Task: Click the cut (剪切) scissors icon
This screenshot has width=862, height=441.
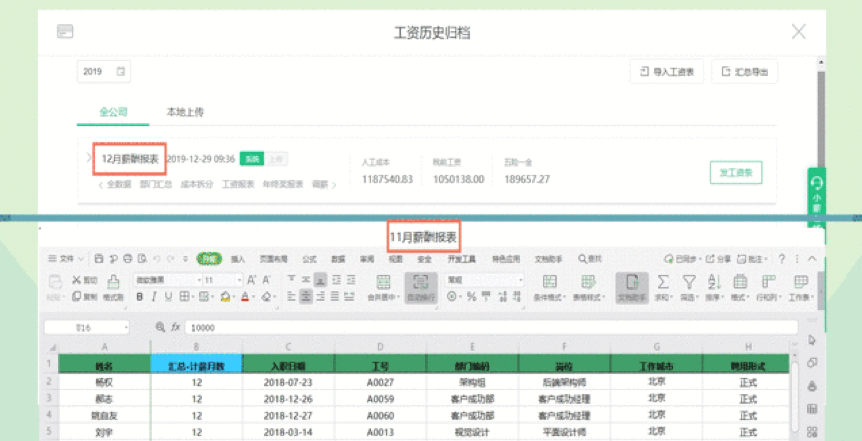Action: (x=76, y=280)
